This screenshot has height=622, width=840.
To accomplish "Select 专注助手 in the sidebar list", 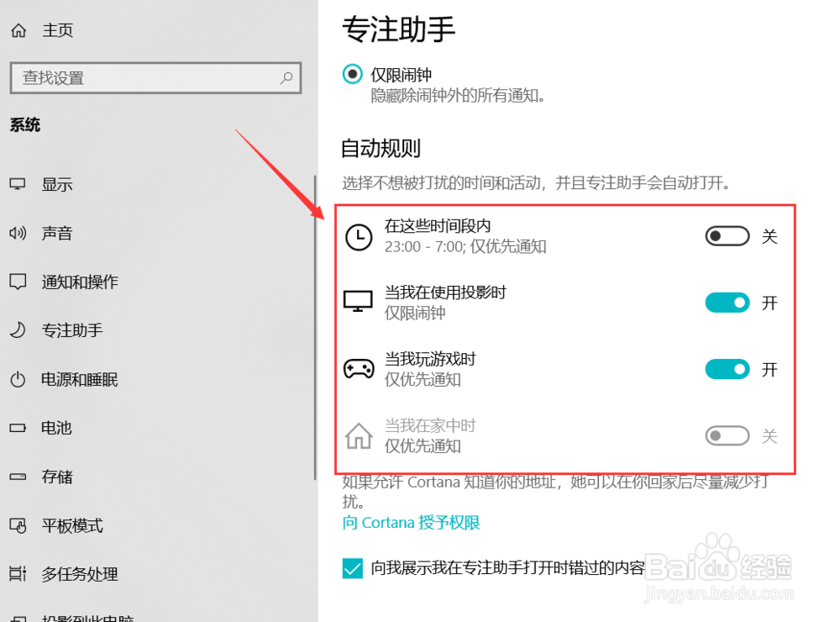I will 18,330.
